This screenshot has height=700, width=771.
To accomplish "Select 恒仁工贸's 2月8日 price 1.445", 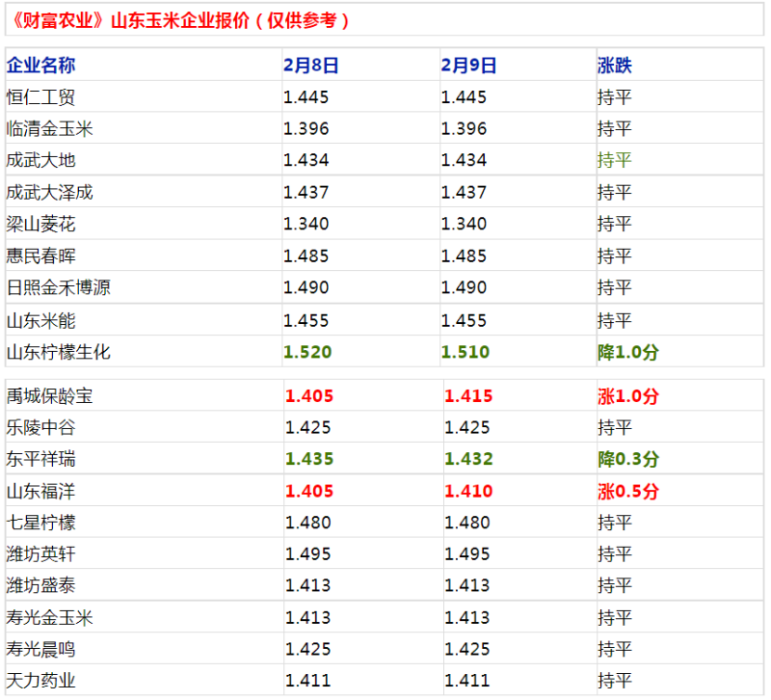I will pos(306,97).
